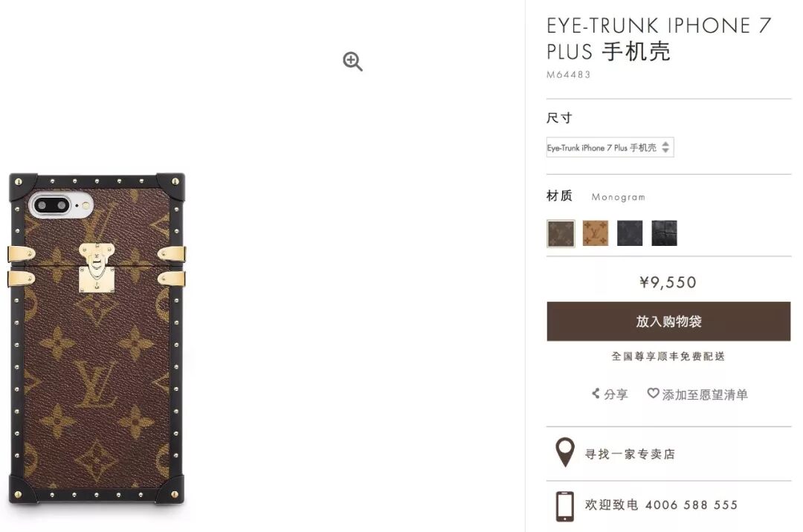Click the 欢迎致电 4006 588 555 phone link
Viewport: 803px width, 532px height.
[x=661, y=505]
